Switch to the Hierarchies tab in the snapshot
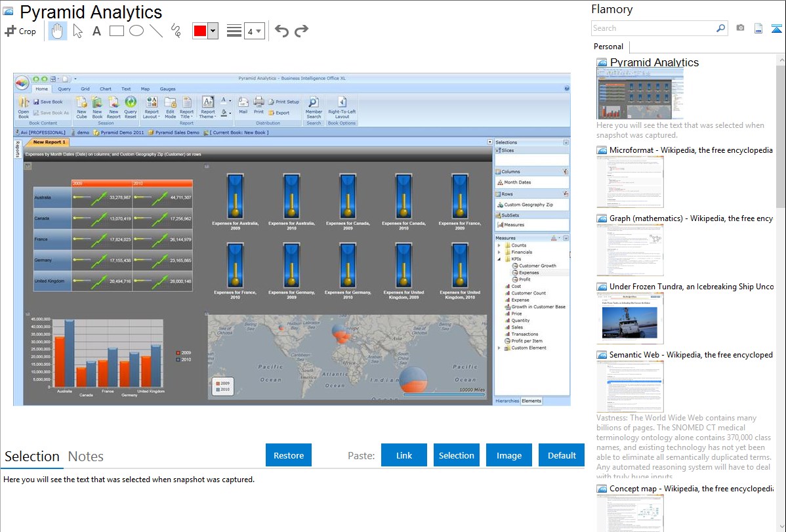The height and width of the screenshot is (532, 786). pos(507,401)
